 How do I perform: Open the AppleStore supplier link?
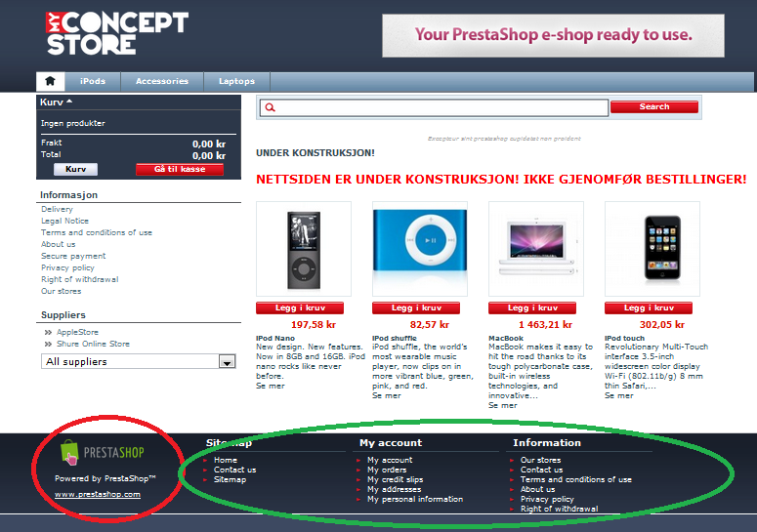[77, 332]
